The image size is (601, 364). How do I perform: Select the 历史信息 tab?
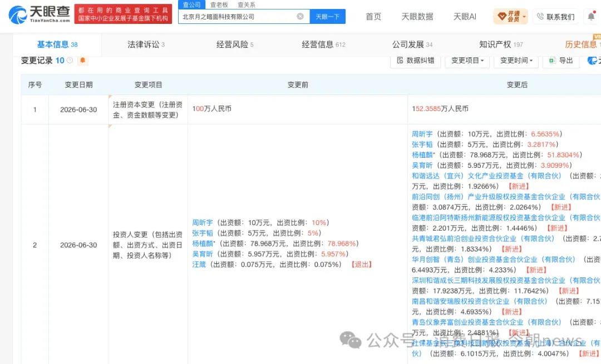[582, 44]
